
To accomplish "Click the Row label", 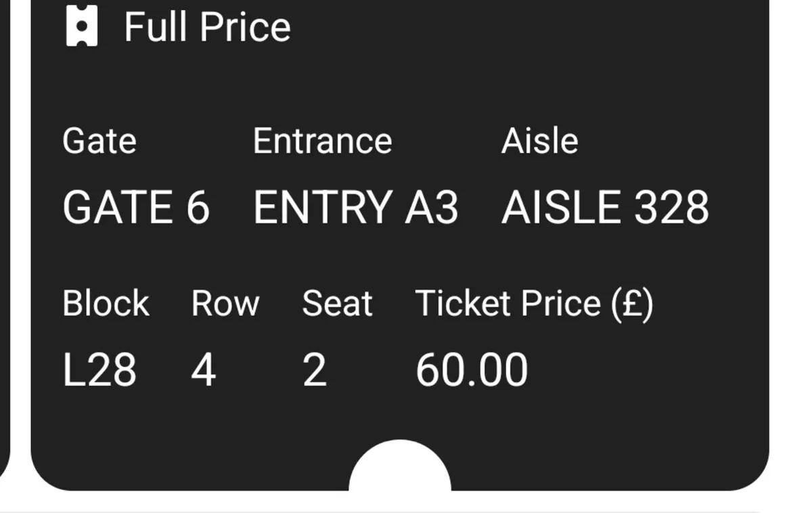I will (x=225, y=303).
